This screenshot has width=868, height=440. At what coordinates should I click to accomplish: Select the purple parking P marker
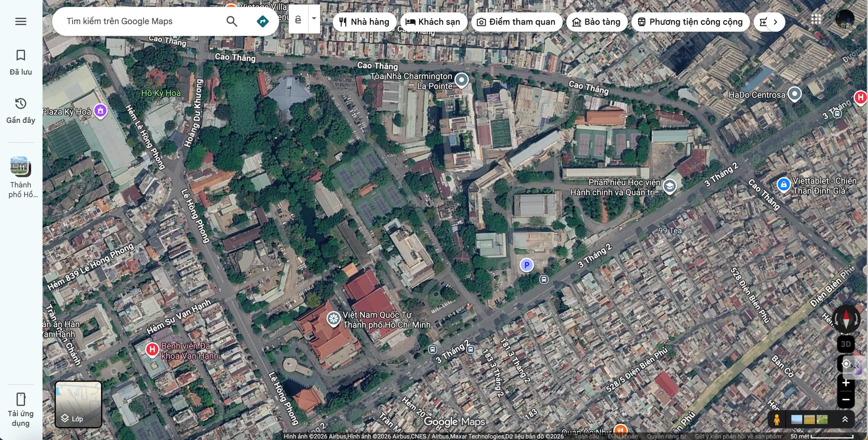(x=527, y=265)
